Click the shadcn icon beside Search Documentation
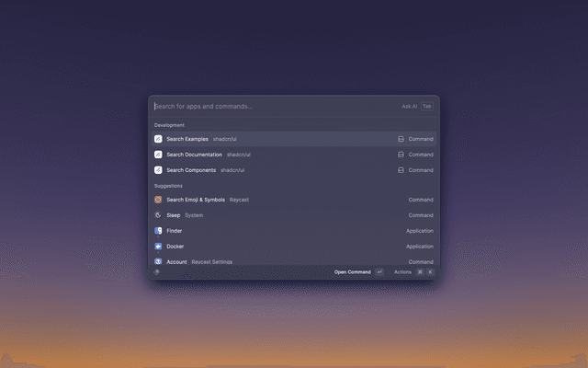588x368 pixels. [x=158, y=155]
